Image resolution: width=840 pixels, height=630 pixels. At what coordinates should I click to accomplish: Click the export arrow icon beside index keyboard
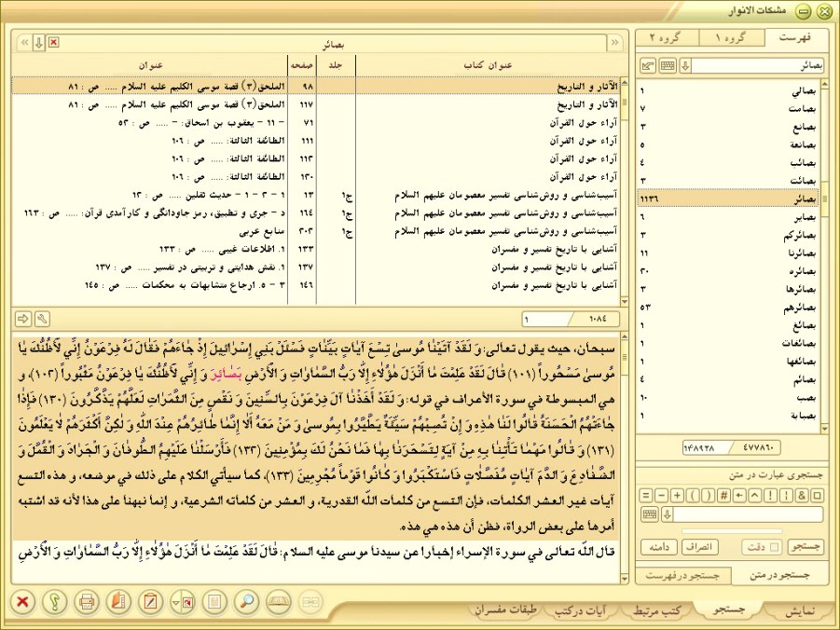coord(648,66)
